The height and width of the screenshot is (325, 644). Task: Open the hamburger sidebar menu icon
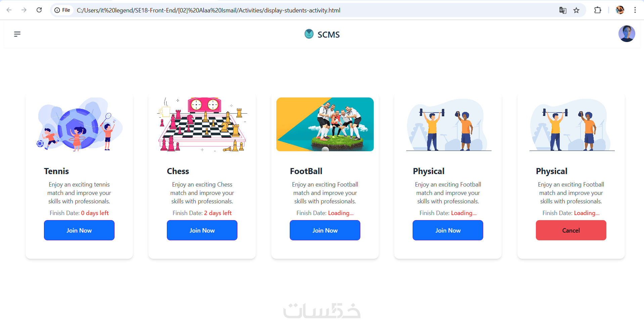[17, 34]
